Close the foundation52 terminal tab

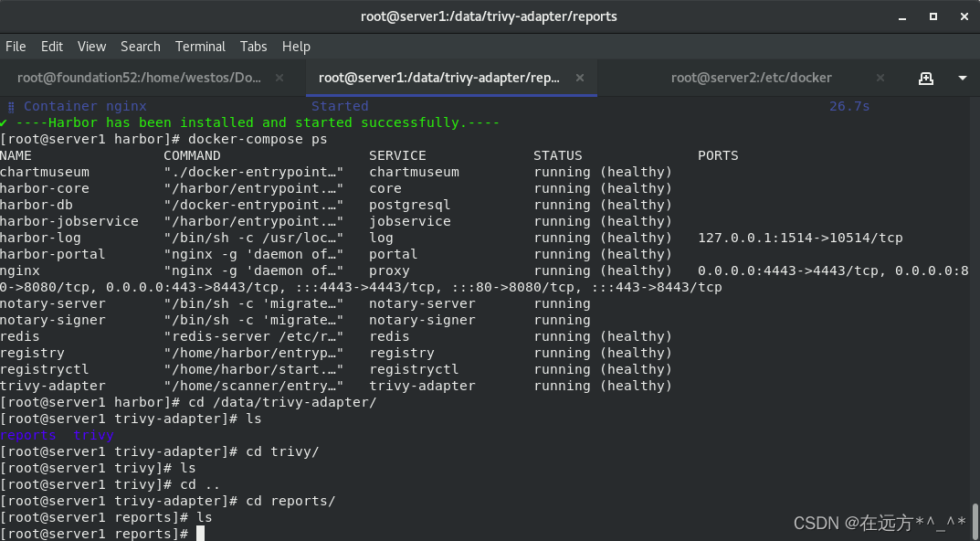click(279, 78)
